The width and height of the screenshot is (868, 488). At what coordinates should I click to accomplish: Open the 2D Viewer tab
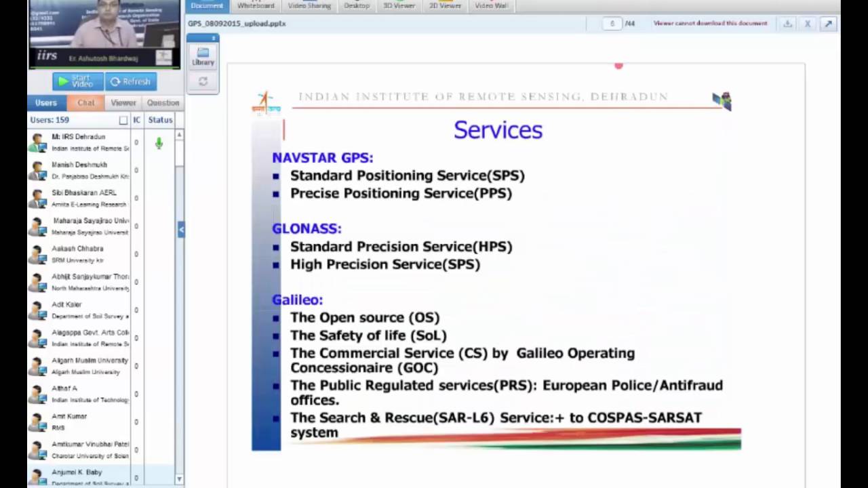pyautogui.click(x=445, y=5)
